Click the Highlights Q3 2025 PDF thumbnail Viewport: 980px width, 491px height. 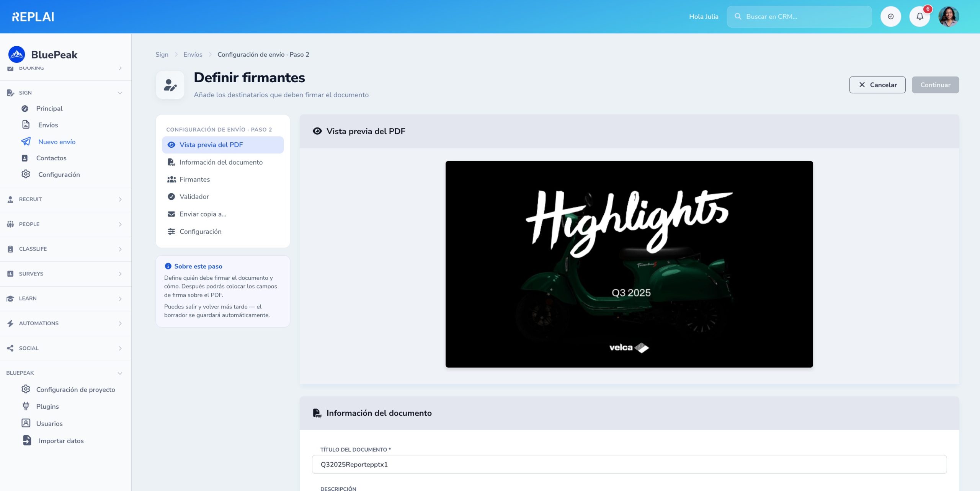tap(629, 264)
